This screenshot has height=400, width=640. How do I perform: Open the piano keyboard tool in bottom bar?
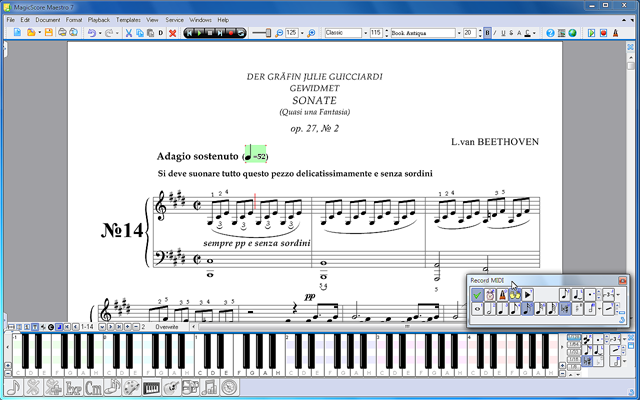pos(151,387)
